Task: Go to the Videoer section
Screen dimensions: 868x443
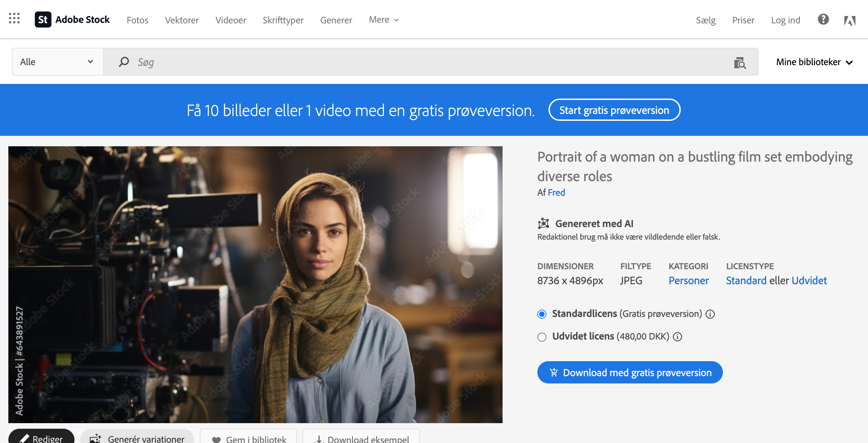Action: click(231, 20)
